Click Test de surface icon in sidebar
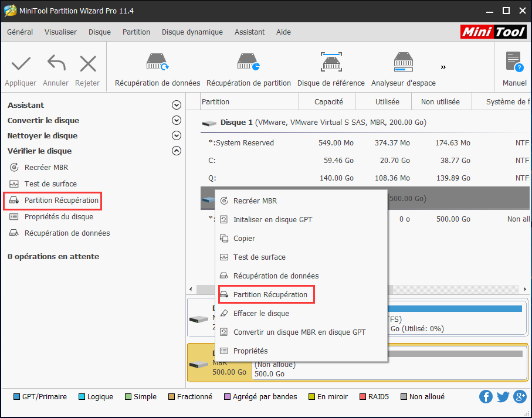 (14, 183)
